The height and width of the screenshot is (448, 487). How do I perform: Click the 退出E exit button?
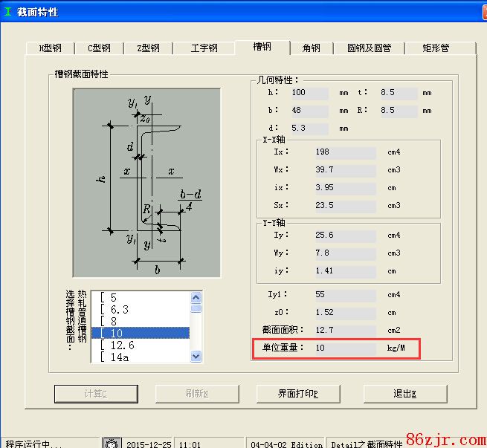404,393
